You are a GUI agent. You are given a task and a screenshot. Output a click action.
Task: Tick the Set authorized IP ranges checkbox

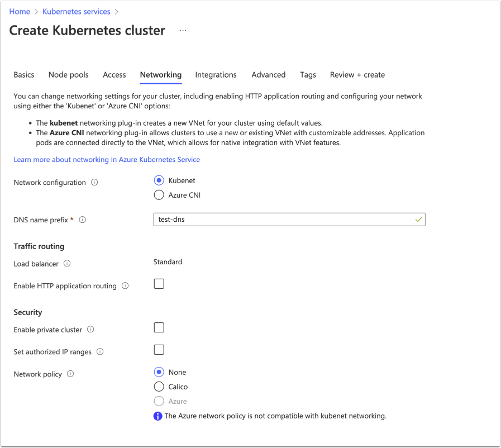pyautogui.click(x=159, y=350)
